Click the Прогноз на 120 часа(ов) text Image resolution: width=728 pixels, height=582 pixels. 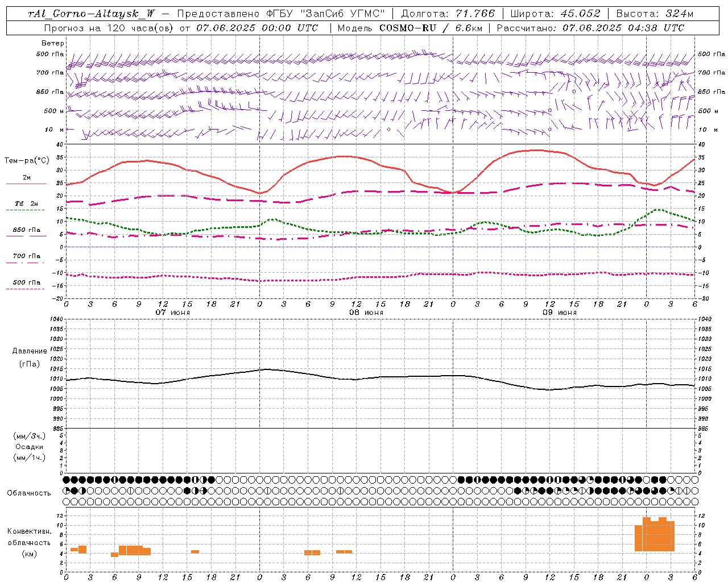pyautogui.click(x=109, y=28)
